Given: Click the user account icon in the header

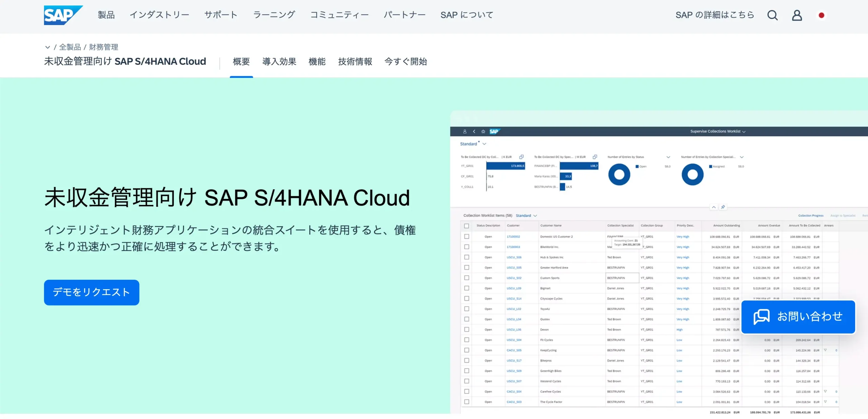Looking at the screenshot, I should 797,15.
